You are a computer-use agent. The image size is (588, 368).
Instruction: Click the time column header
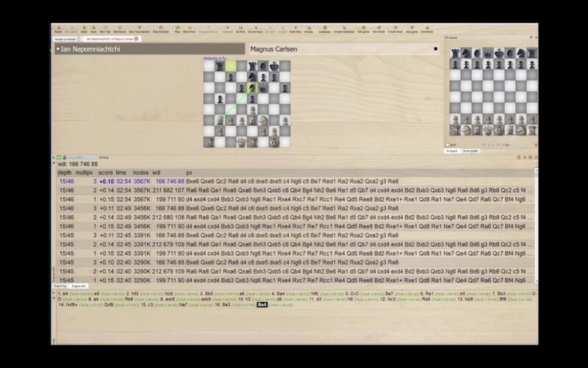pyautogui.click(x=121, y=173)
